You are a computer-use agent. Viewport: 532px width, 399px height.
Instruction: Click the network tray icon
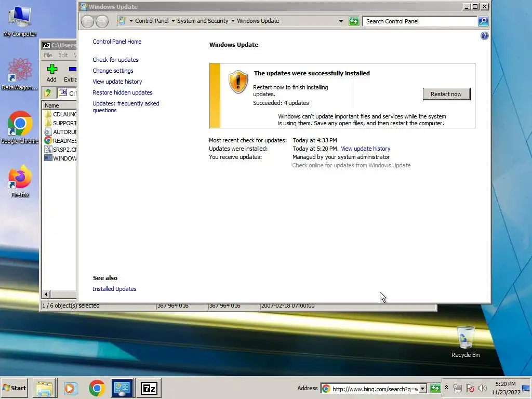tap(457, 388)
